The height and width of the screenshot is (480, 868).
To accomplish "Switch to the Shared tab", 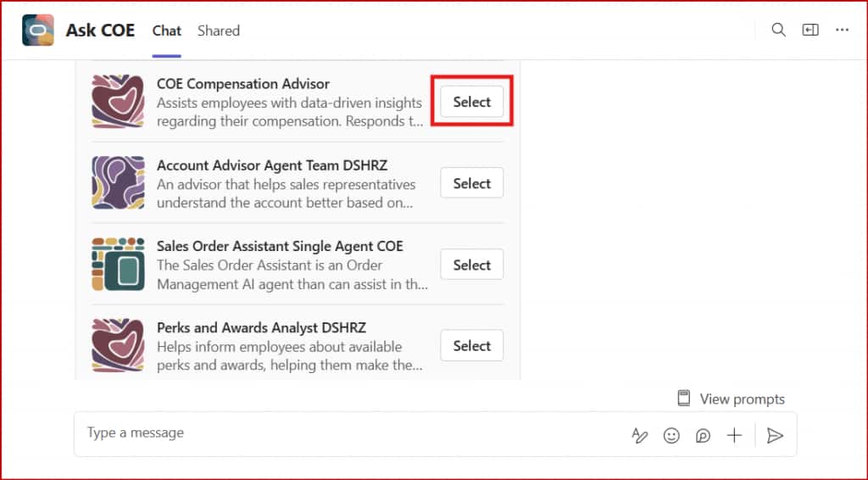I will 219,31.
